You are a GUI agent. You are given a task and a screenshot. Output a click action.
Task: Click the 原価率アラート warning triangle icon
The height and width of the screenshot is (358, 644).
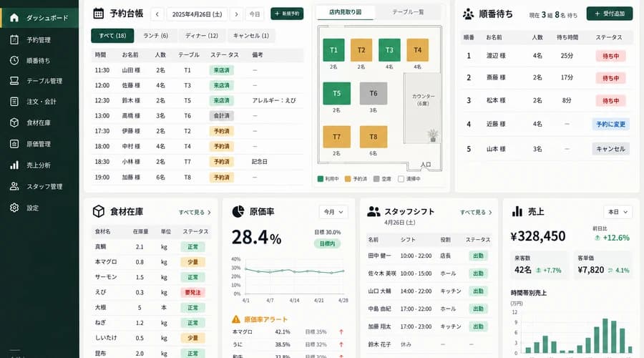[x=235, y=319]
